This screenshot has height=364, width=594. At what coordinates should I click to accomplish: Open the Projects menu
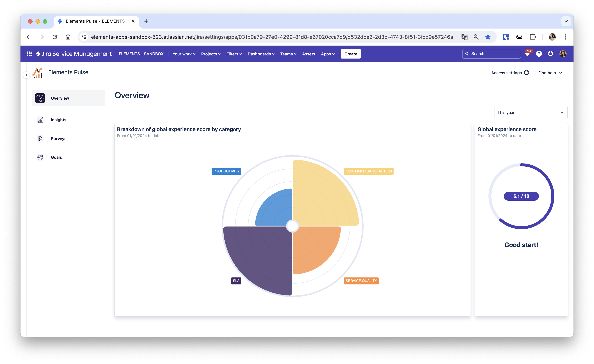tap(210, 54)
